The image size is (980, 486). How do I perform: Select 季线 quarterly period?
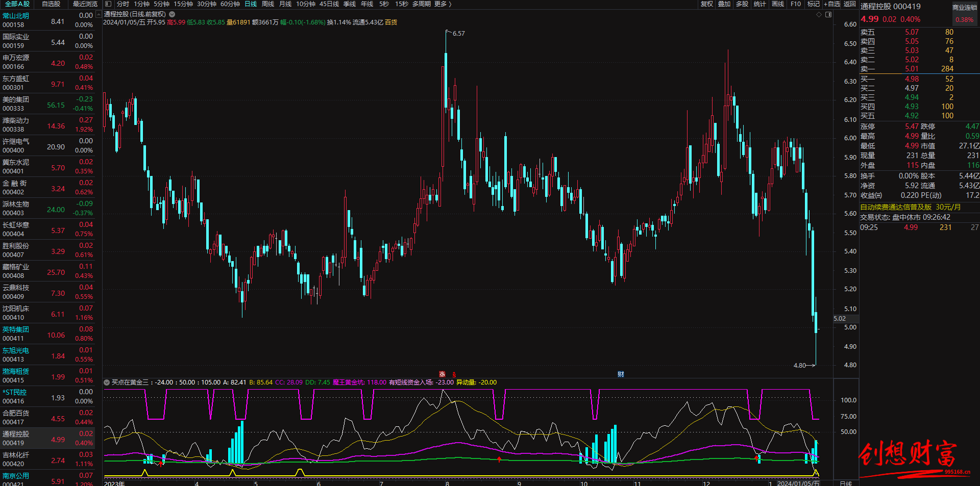coord(350,4)
